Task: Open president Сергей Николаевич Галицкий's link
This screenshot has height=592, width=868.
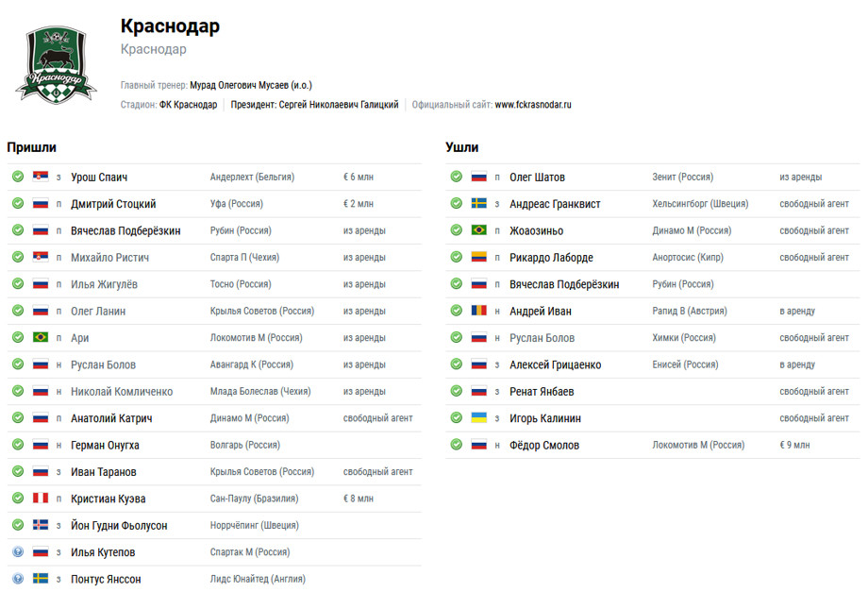Action: 338,105
